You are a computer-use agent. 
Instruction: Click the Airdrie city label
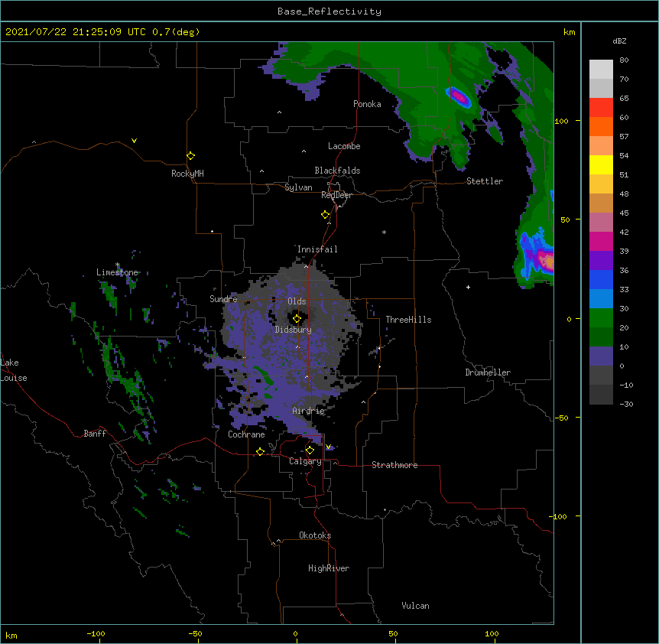tap(309, 411)
